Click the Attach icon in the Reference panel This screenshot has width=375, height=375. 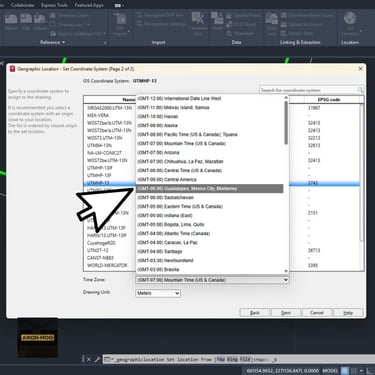11,19
